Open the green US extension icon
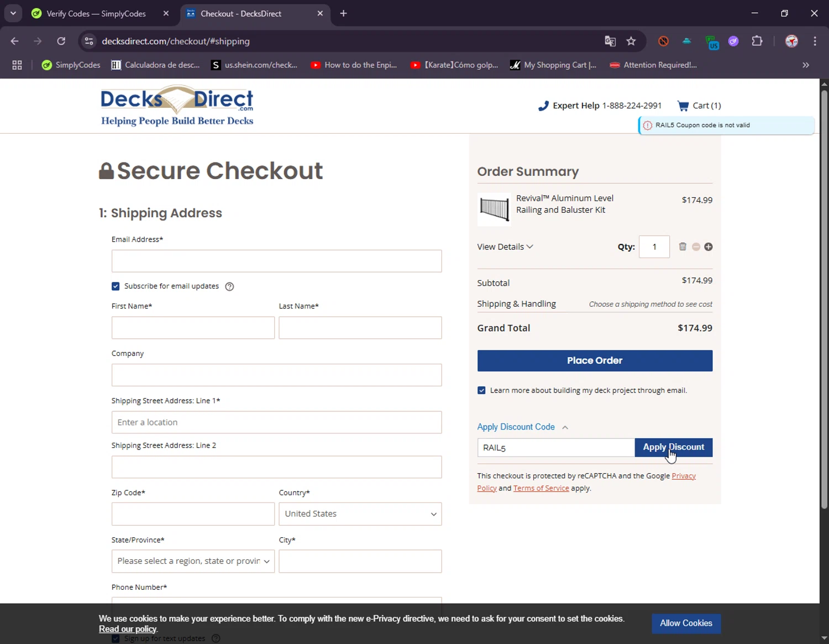829x644 pixels. 712,41
